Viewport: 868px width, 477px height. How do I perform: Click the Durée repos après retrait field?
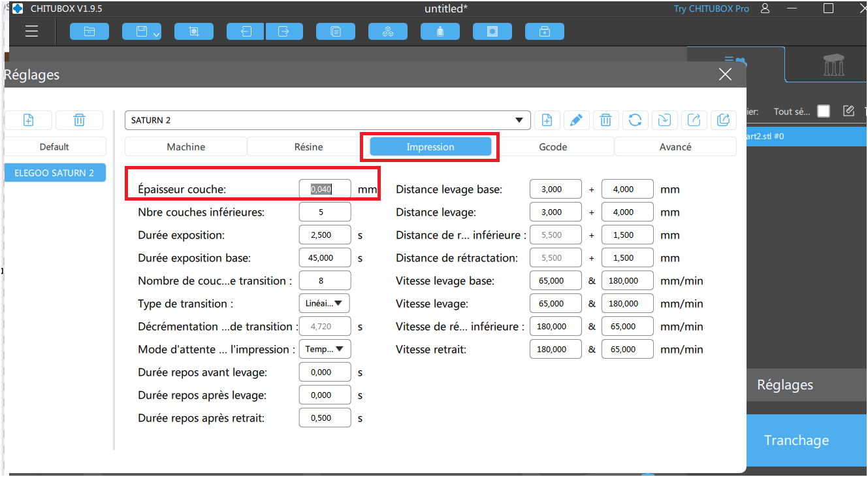point(325,418)
